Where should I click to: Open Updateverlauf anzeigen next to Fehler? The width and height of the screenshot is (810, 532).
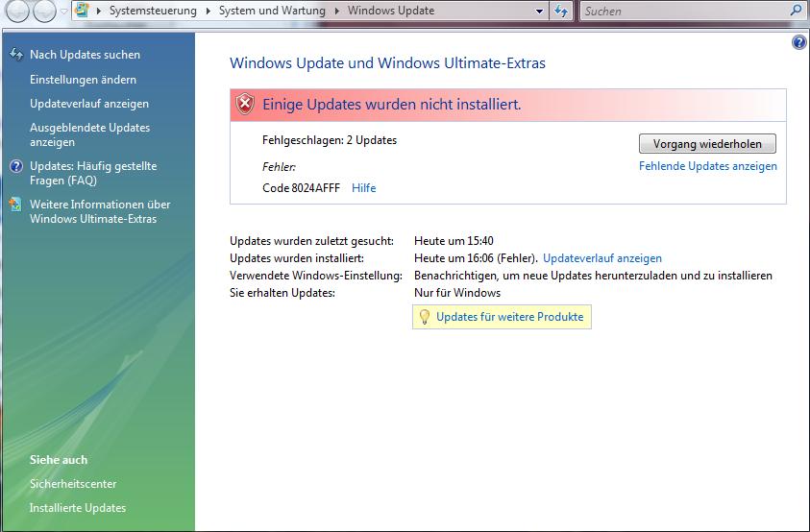point(602,258)
